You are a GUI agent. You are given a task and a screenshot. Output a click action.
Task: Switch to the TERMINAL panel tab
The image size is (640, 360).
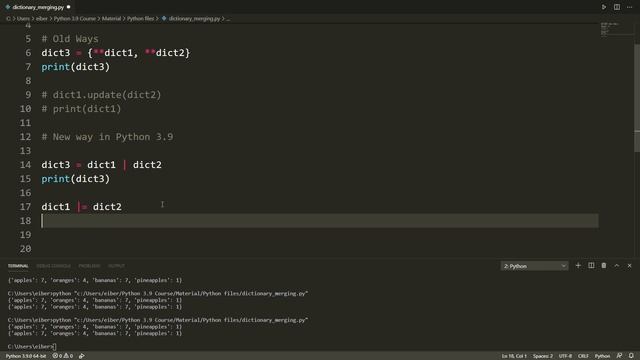pyautogui.click(x=18, y=266)
